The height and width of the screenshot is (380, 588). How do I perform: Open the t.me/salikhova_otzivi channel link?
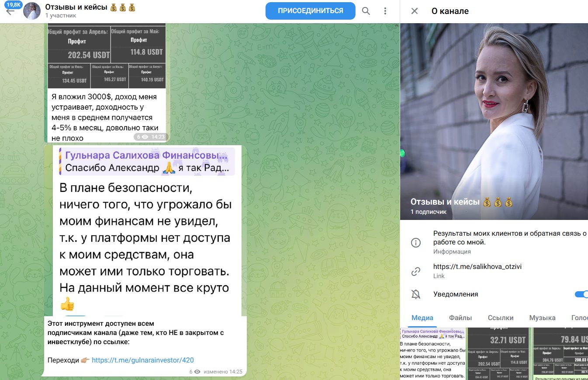477,267
